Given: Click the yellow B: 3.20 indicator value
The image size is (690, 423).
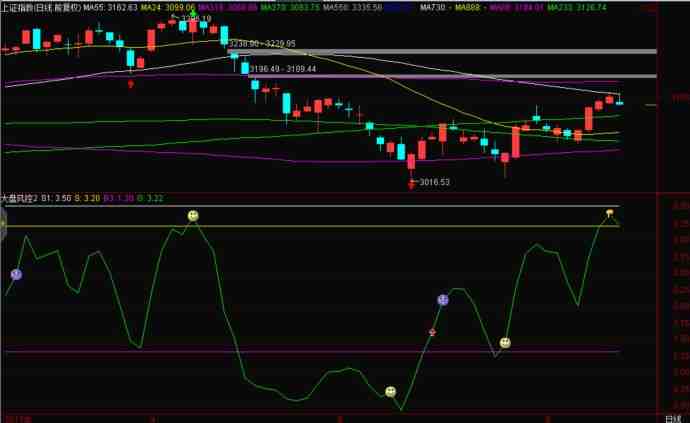Looking at the screenshot, I should pyautogui.click(x=87, y=199).
